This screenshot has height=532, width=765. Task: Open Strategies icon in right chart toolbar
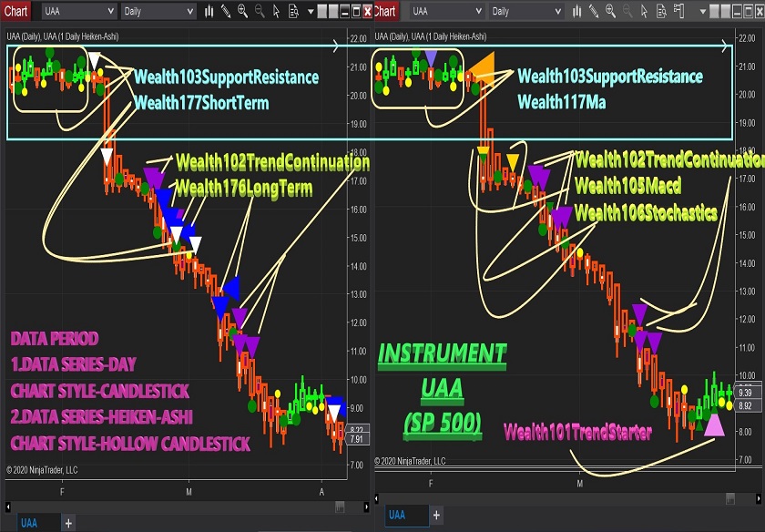pyautogui.click(x=678, y=9)
